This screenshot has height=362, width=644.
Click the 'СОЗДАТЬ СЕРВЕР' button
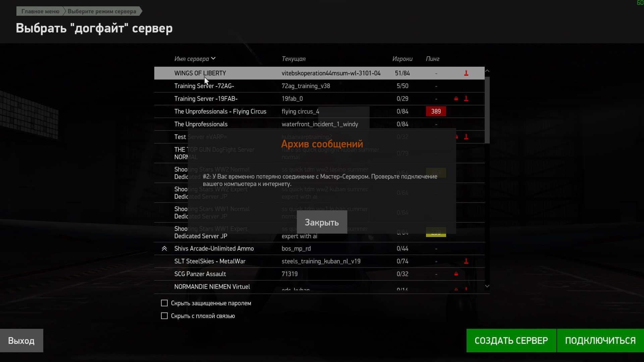(511, 341)
